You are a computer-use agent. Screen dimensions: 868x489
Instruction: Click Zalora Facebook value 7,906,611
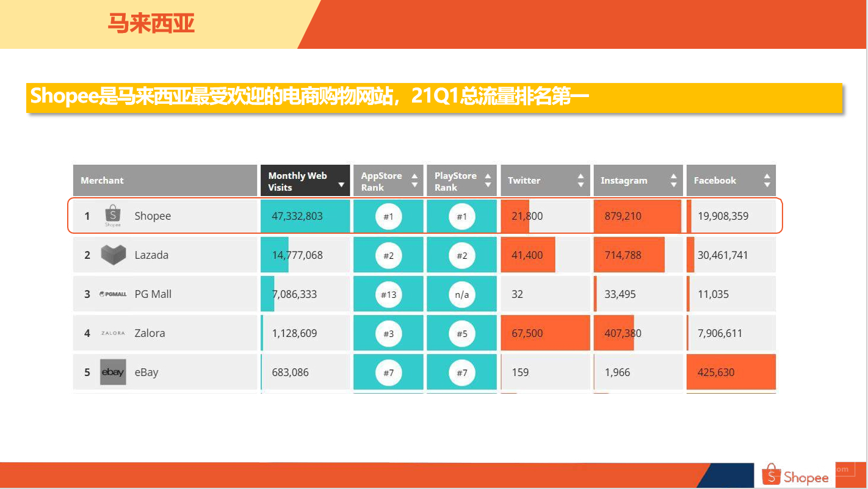[x=720, y=333]
